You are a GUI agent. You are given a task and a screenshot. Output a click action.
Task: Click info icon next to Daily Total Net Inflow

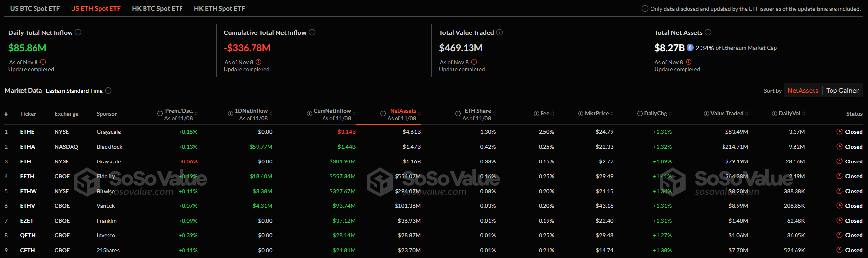(78, 32)
